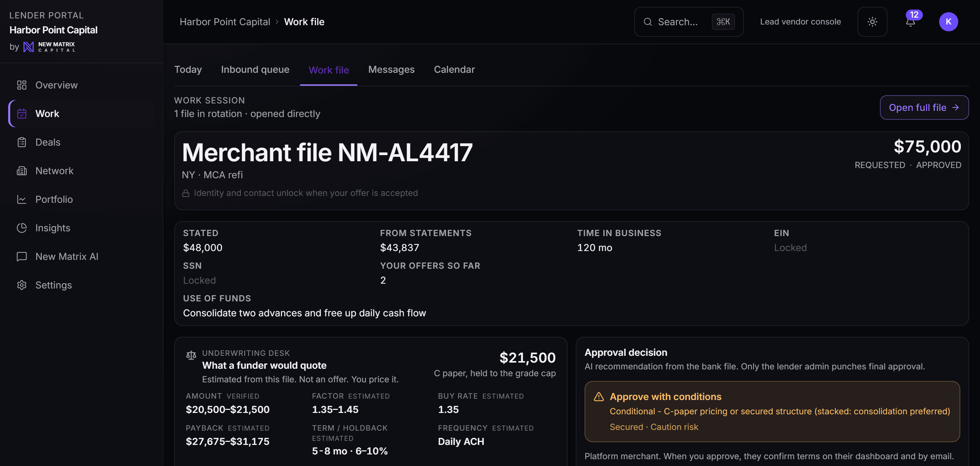Open notifications bell with 12 badge
Screen dimensions: 980x466
pyautogui.click(x=911, y=22)
